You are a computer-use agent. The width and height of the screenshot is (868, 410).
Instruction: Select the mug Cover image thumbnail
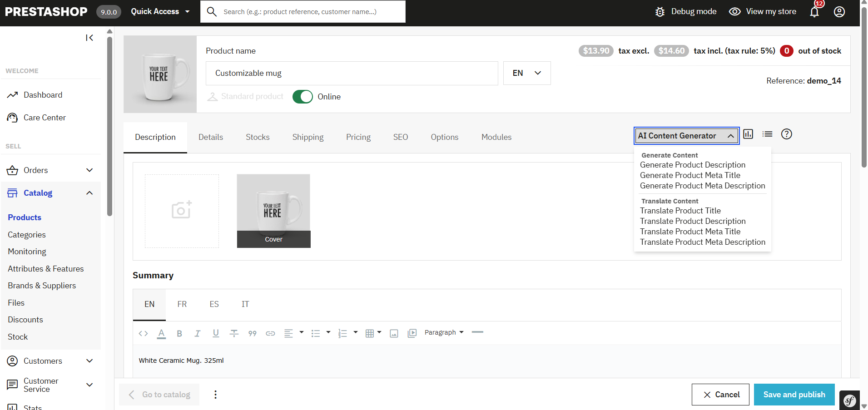coord(273,211)
